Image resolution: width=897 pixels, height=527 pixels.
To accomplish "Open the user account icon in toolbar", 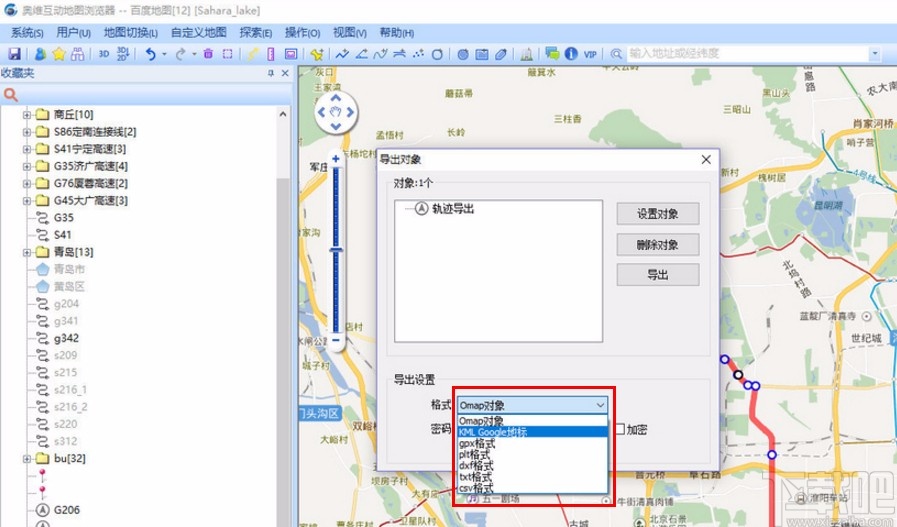I will 40,54.
